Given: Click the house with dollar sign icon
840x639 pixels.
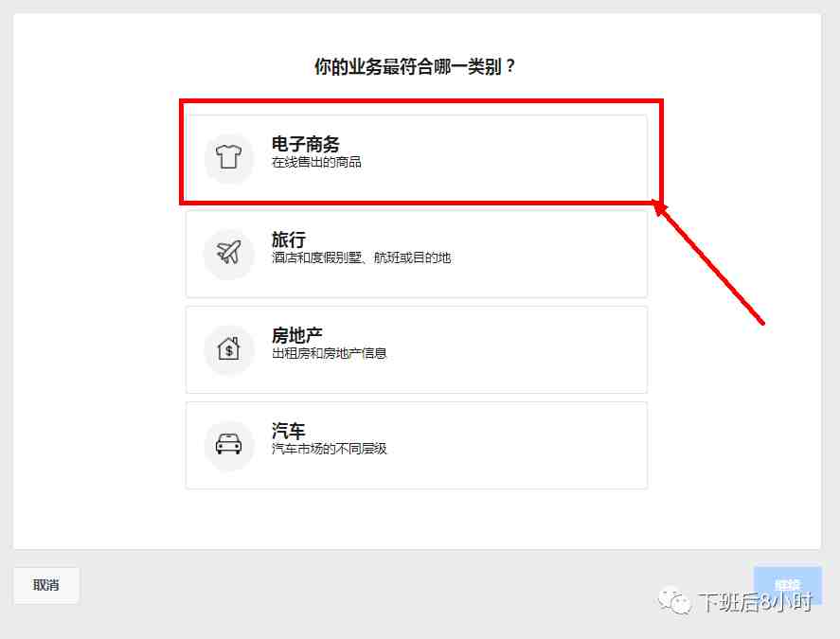Looking at the screenshot, I should (x=229, y=349).
